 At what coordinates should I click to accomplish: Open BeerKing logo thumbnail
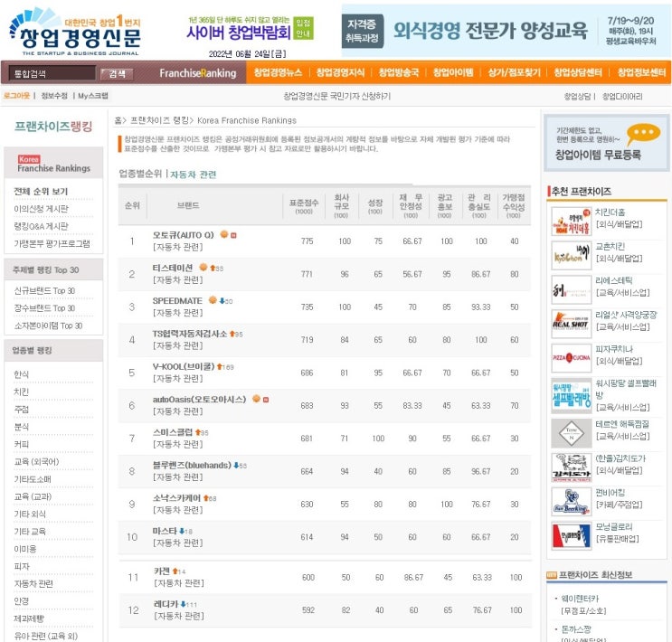pos(572,502)
